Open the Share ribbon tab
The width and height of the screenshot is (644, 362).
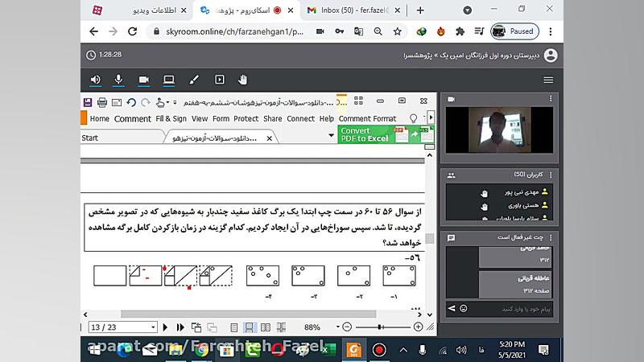[x=273, y=118]
